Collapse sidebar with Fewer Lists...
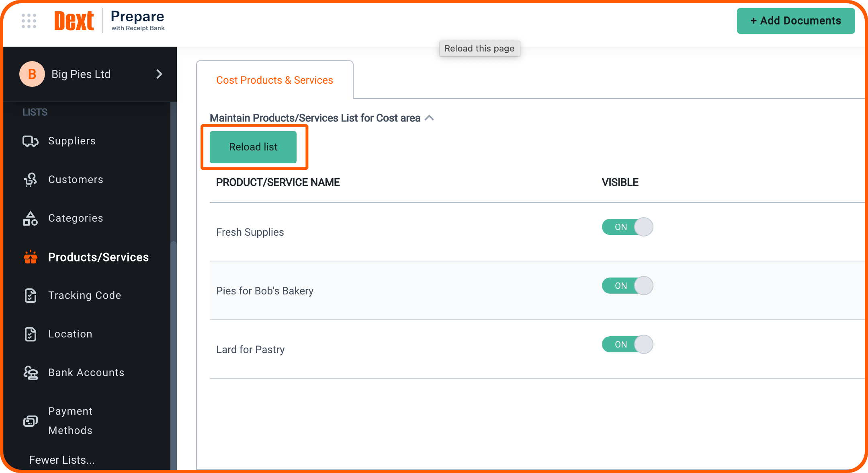Screen dimensions: 868x473 coord(62,460)
